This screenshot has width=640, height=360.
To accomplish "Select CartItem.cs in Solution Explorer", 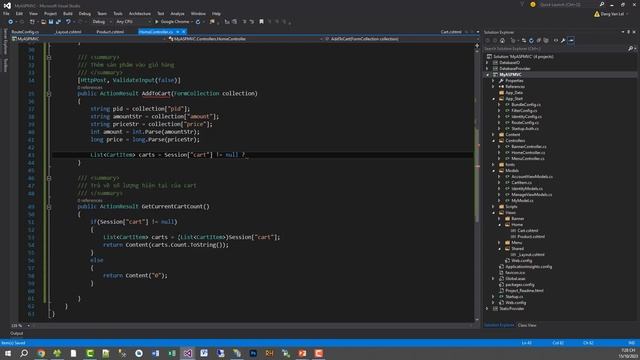I will click(x=521, y=183).
